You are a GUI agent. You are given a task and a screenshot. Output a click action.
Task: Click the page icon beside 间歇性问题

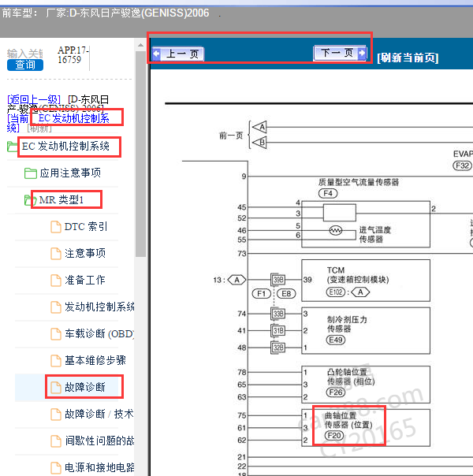(x=56, y=441)
